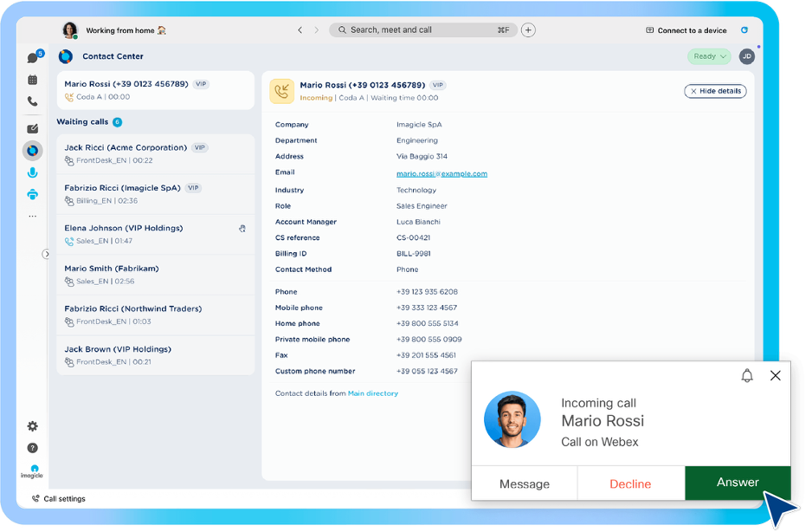812x532 pixels.
Task: Click the mobile phone number +39 333 123 4567
Action: [427, 308]
